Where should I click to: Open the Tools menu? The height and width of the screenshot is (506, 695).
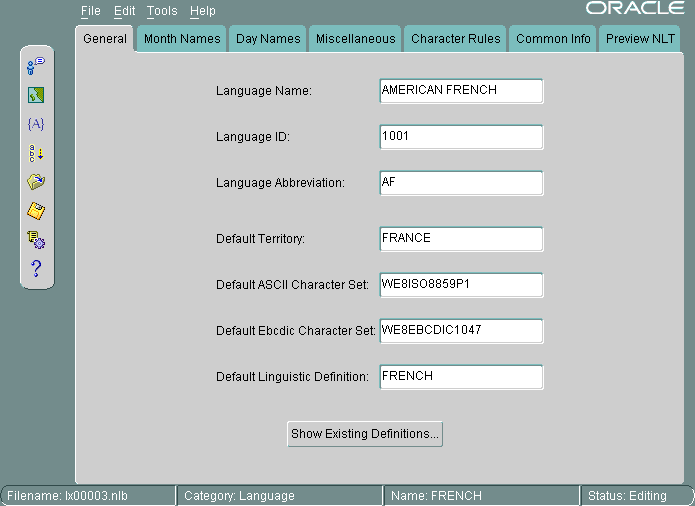(161, 11)
